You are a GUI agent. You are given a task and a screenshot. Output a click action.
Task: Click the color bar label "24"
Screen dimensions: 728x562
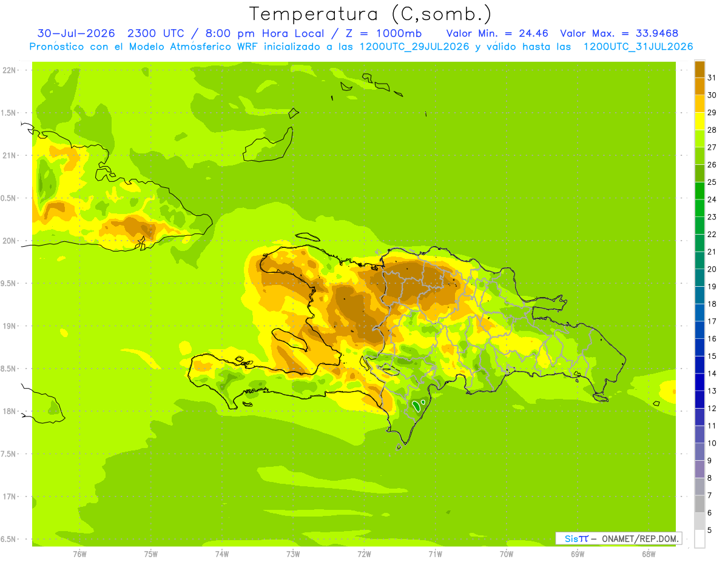(712, 199)
